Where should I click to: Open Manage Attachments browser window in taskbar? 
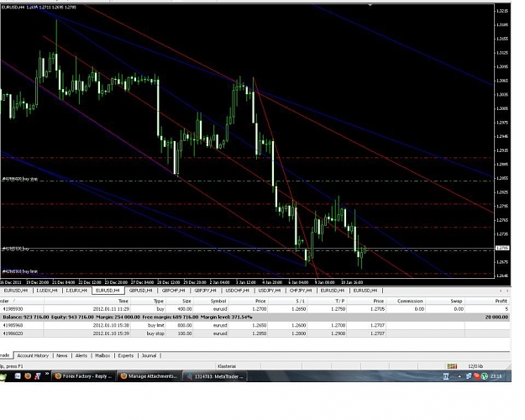(x=149, y=376)
